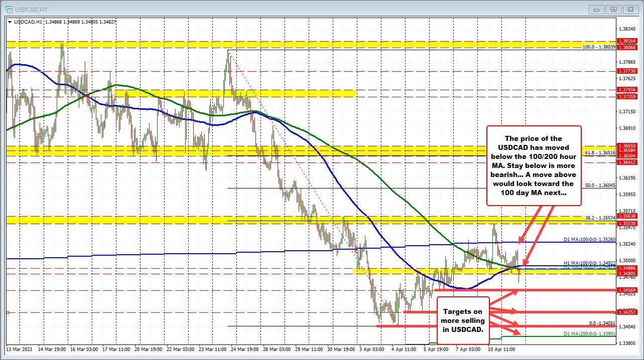Select the 61.8 - 1.36516 Fibonacci label
644x360 pixels.
[x=600, y=152]
